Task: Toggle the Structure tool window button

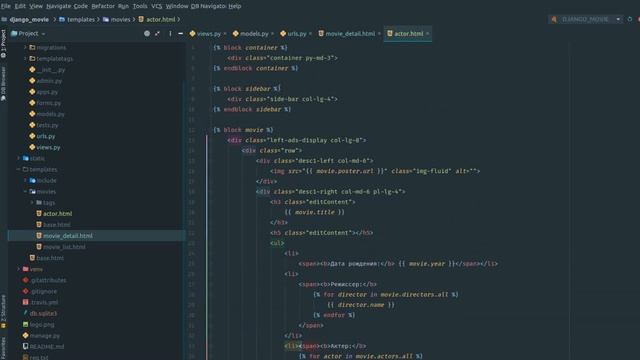Action: [x=3, y=311]
